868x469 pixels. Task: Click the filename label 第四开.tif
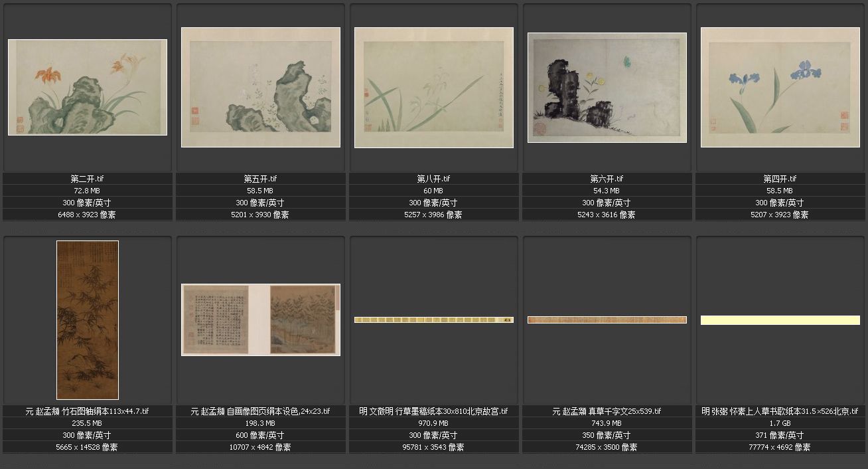coord(780,179)
